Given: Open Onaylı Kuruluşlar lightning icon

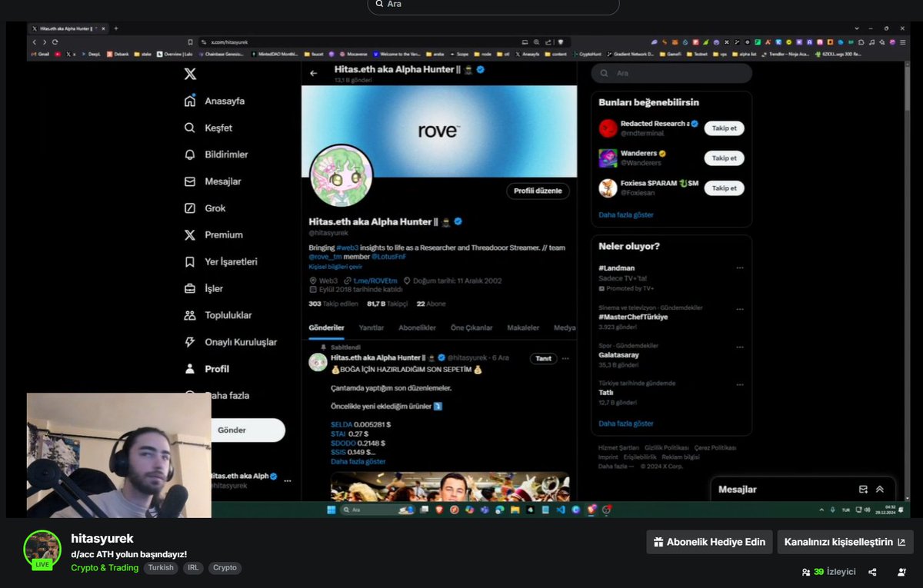Looking at the screenshot, I should coord(190,342).
